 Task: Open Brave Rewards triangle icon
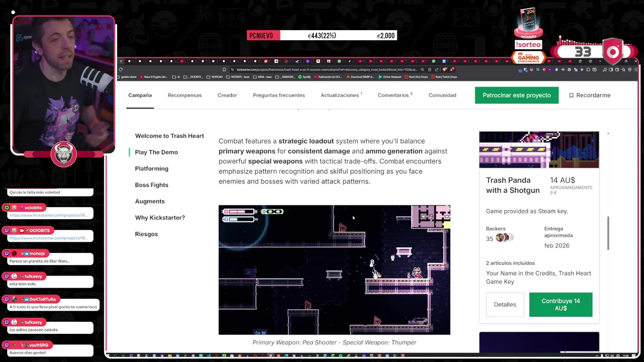point(452,69)
